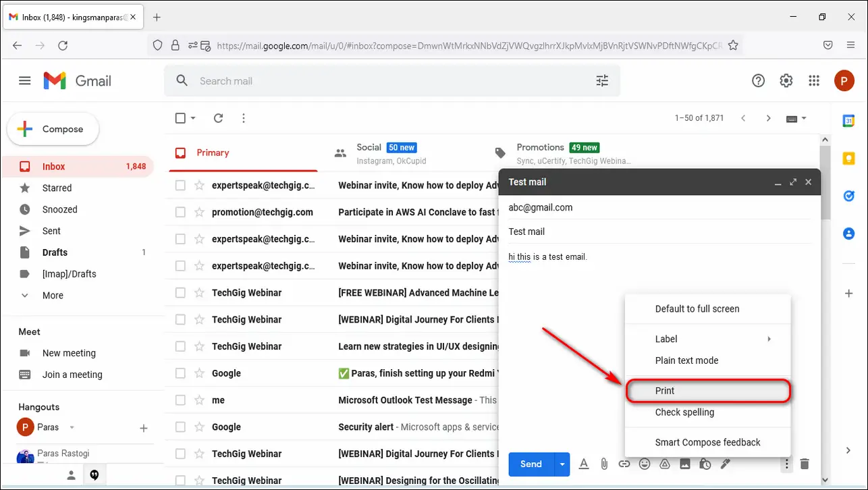The height and width of the screenshot is (490, 868).
Task: Select the promotion@techgig.com email checkbox
Action: (x=180, y=212)
